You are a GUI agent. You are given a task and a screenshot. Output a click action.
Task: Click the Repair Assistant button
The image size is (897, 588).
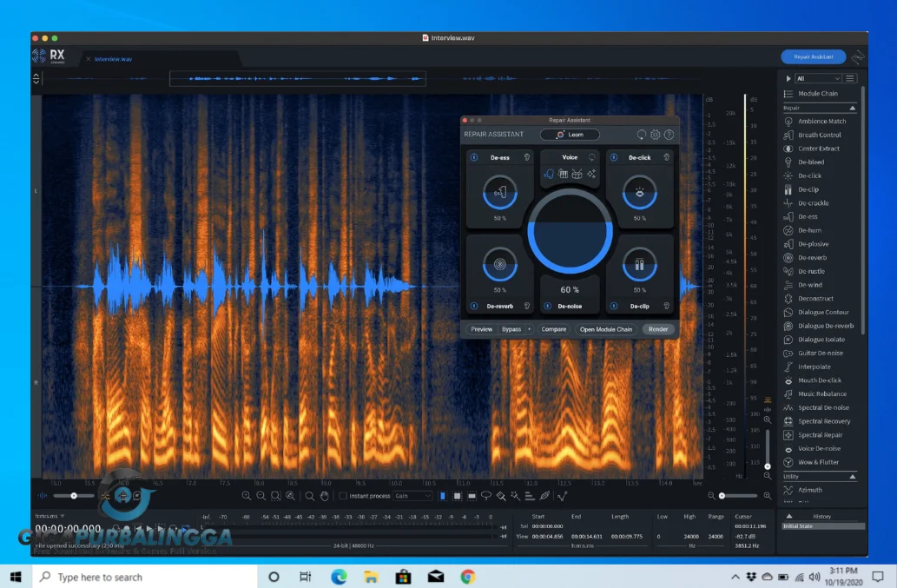[814, 56]
